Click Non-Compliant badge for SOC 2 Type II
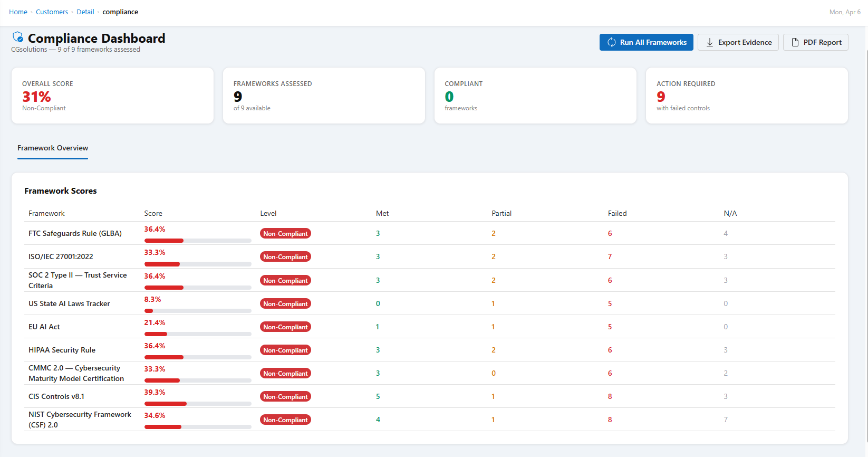This screenshot has width=868, height=457. [x=285, y=280]
